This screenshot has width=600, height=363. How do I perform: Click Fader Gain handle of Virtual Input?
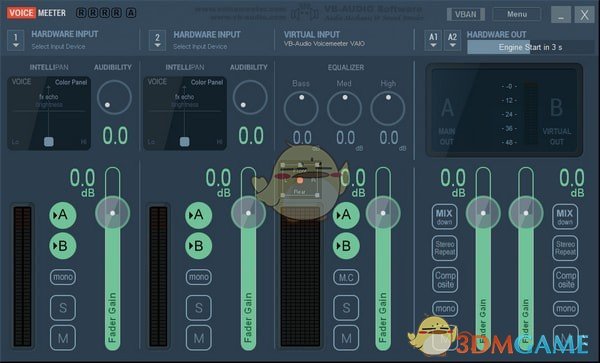click(x=383, y=213)
